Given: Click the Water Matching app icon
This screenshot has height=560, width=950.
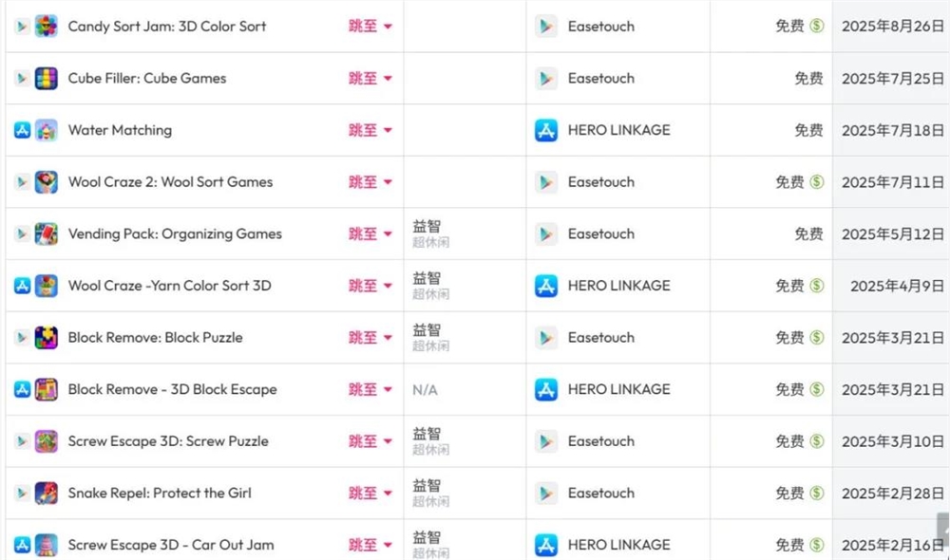Looking at the screenshot, I should click(46, 130).
